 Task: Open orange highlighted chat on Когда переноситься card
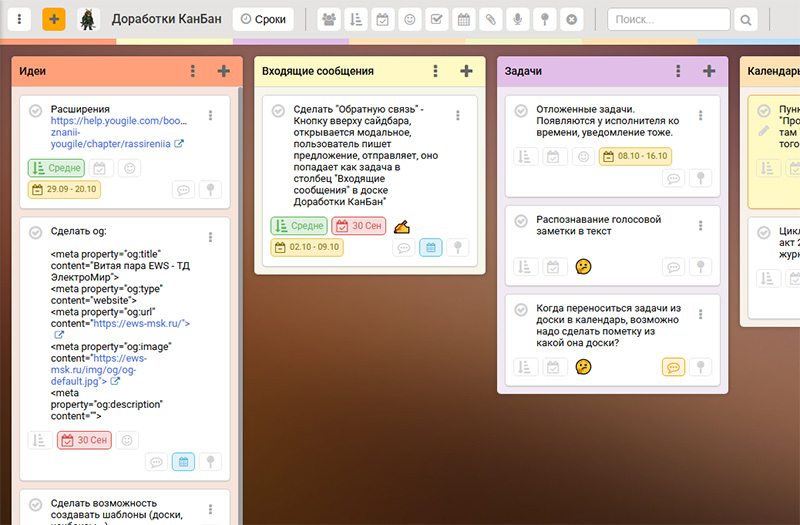pyautogui.click(x=673, y=367)
